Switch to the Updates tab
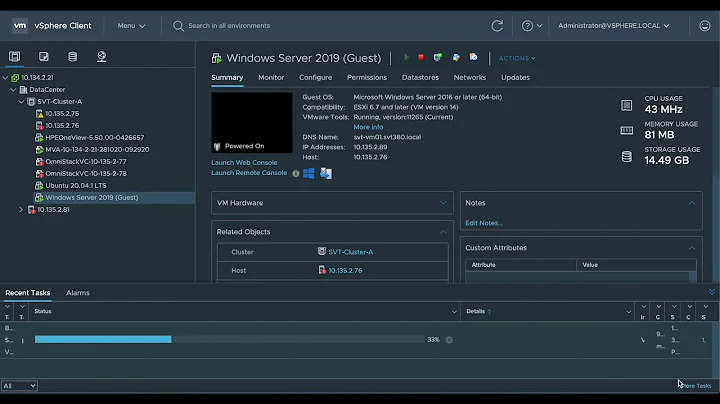The image size is (720, 404). pyautogui.click(x=515, y=78)
